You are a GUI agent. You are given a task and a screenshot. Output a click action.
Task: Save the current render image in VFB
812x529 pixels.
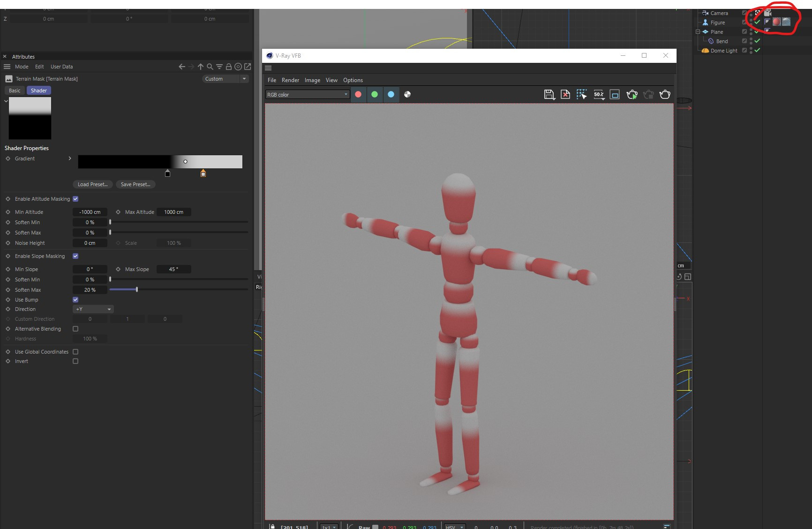(549, 94)
